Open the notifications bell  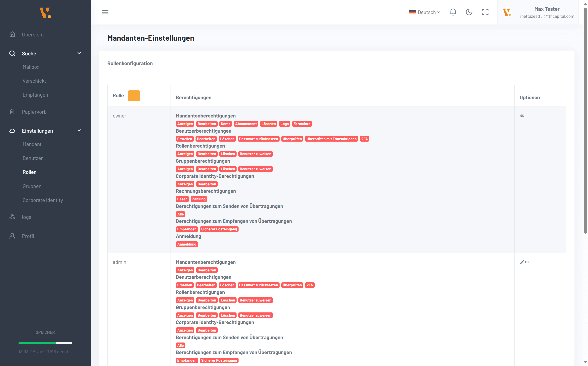[x=453, y=12]
